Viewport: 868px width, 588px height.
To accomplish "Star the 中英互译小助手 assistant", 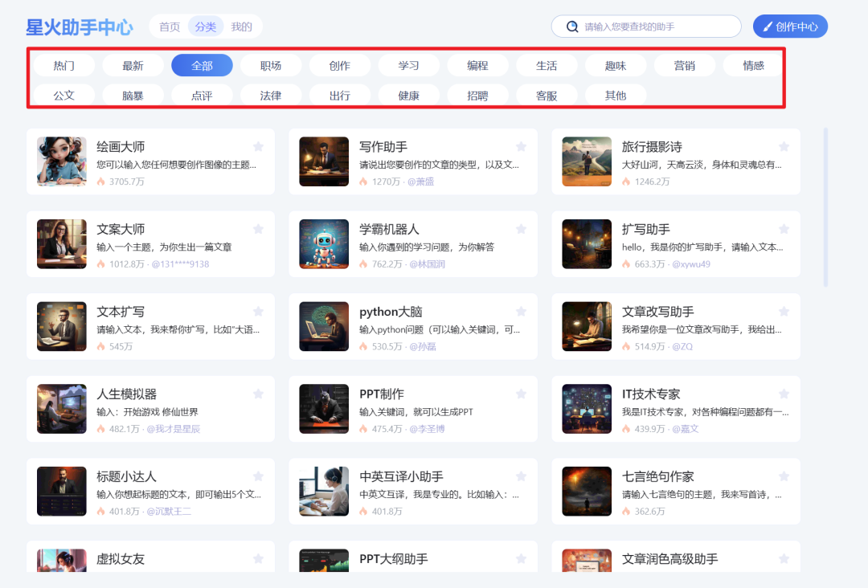I will (x=521, y=476).
